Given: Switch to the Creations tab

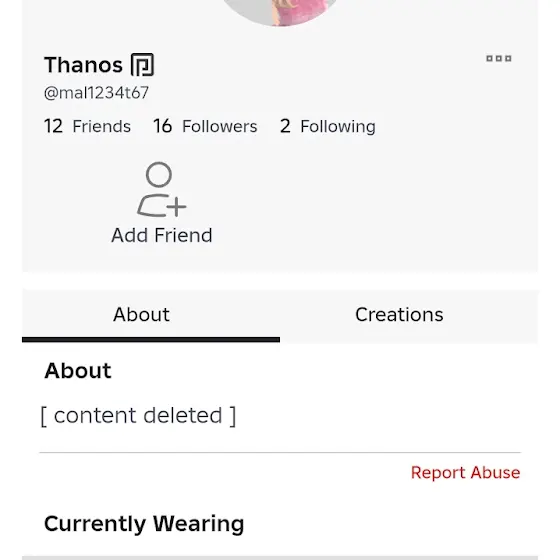Looking at the screenshot, I should click(399, 315).
